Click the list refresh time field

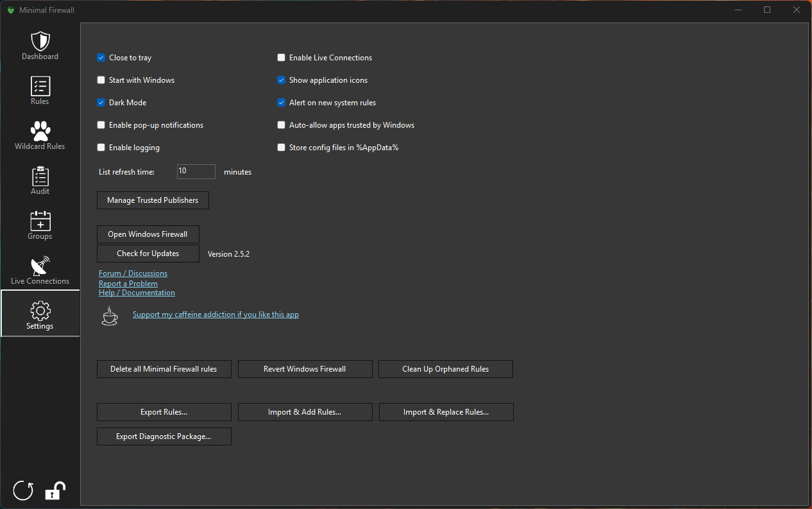(x=196, y=171)
